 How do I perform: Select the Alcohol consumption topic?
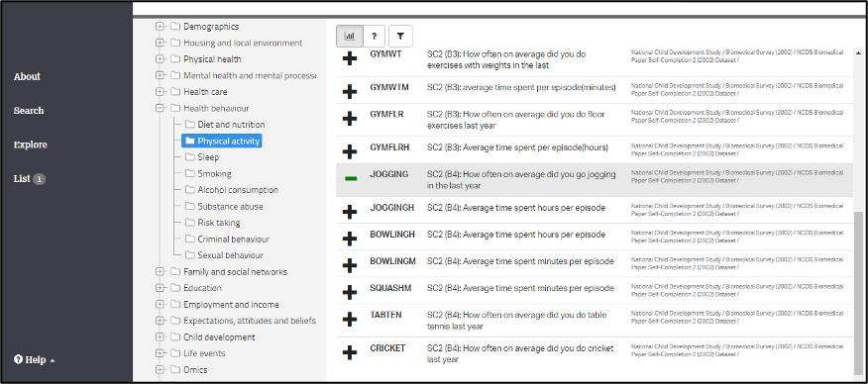(x=238, y=190)
